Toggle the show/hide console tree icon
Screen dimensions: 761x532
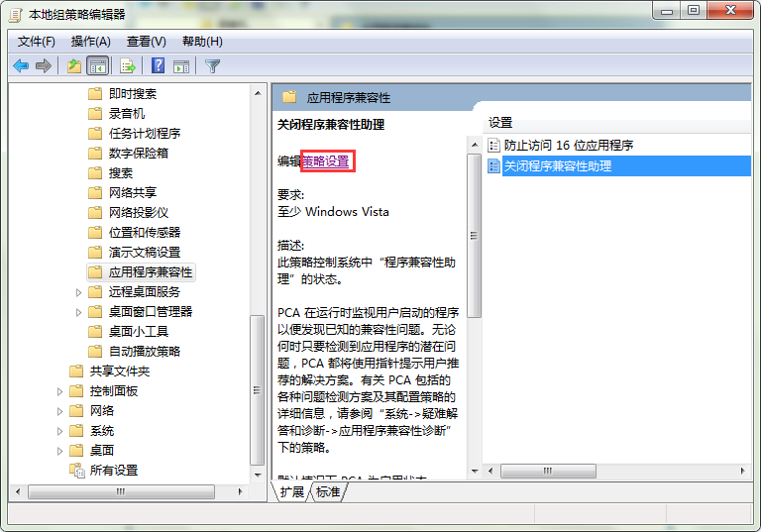click(97, 66)
